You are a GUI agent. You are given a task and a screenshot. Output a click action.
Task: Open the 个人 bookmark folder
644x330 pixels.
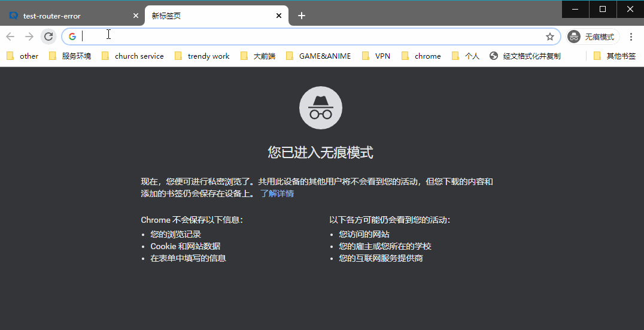pos(465,56)
